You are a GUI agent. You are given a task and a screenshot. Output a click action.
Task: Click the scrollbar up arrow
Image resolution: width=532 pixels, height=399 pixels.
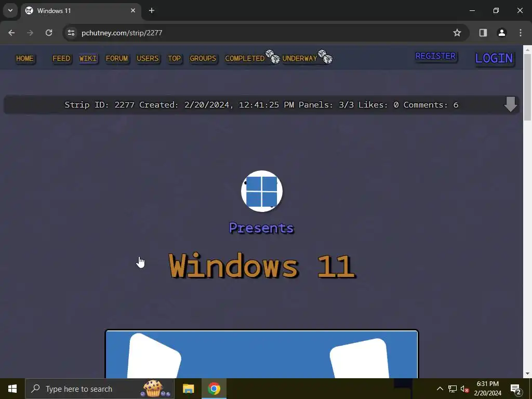coord(528,49)
